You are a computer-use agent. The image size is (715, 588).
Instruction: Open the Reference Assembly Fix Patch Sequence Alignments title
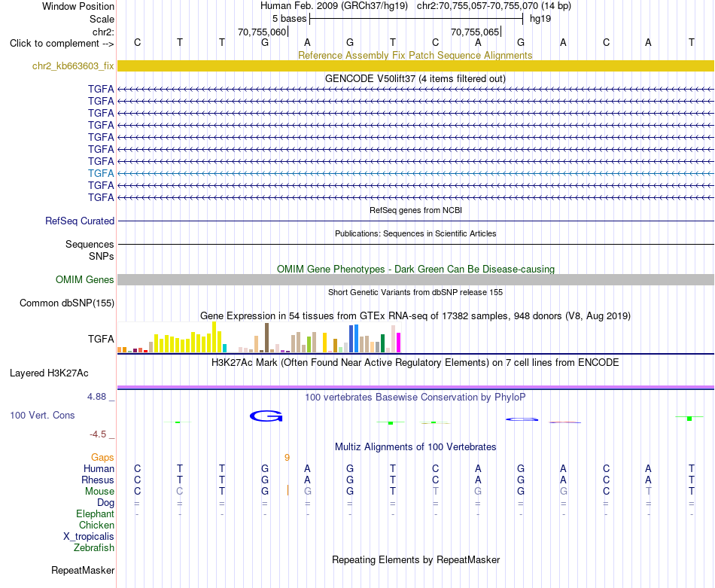coord(415,55)
